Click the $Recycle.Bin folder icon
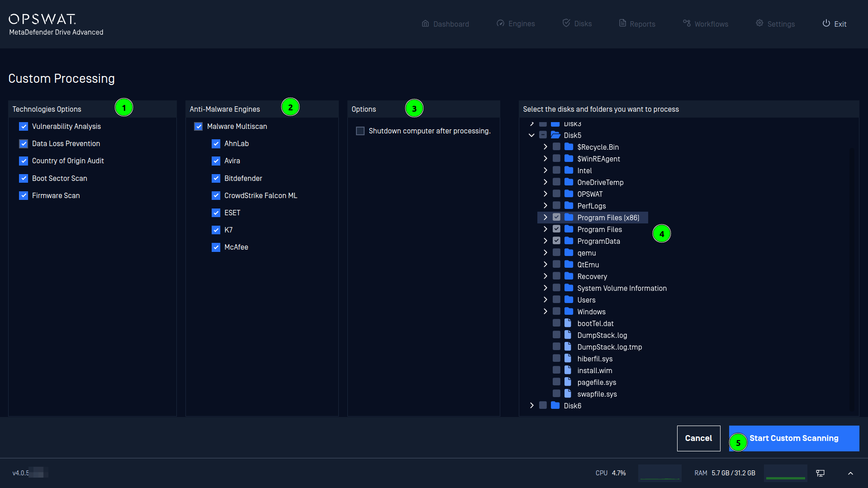Screen dimensions: 868x488 [x=569, y=147]
